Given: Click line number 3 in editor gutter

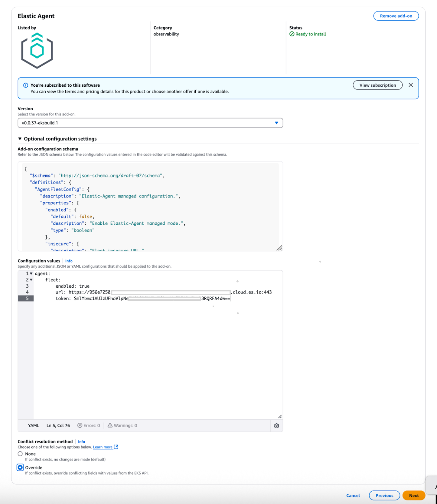Looking at the screenshot, I should 27,286.
